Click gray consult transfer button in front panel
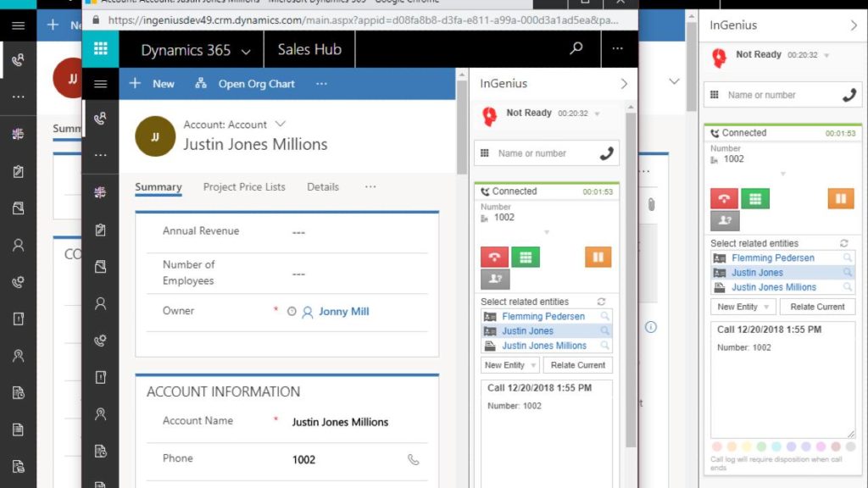This screenshot has width=868, height=488. 494,280
